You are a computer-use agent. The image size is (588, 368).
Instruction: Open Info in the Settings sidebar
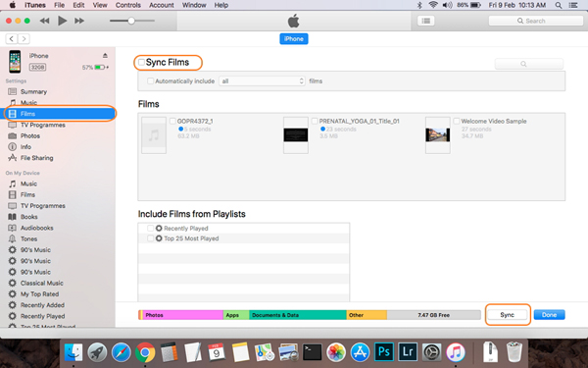click(25, 147)
